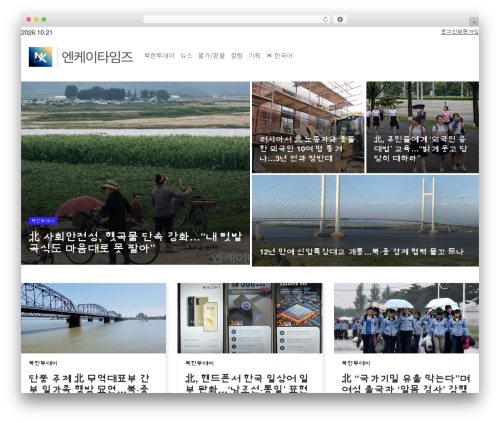
Task: Click the 엔케이타임즈 site title
Action: coord(97,57)
